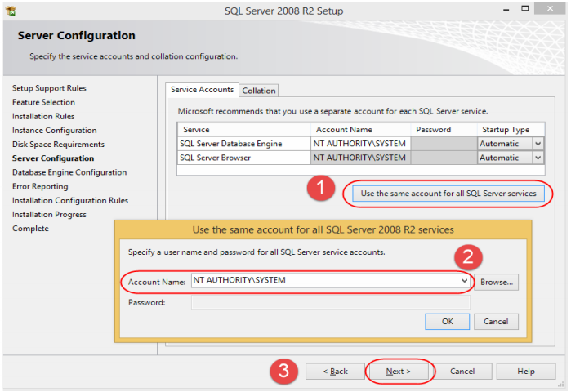Click Use the same account for all SQL Server services

(448, 194)
